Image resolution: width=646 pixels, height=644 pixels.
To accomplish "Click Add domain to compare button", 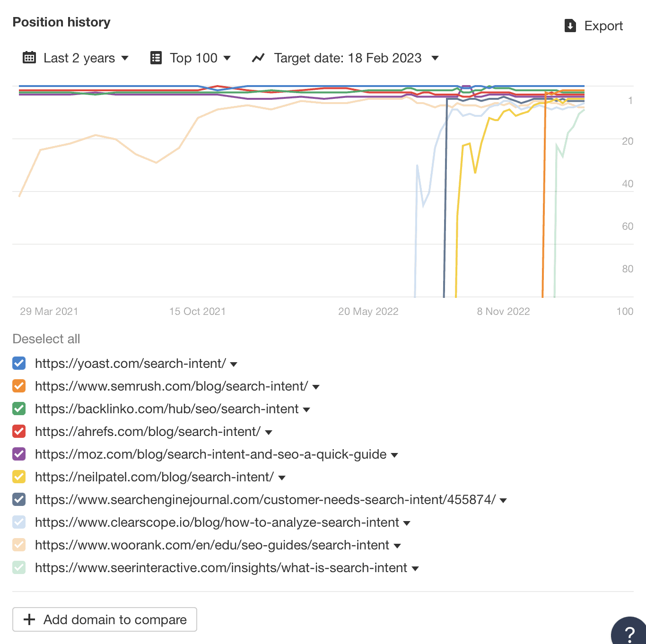I will point(105,619).
